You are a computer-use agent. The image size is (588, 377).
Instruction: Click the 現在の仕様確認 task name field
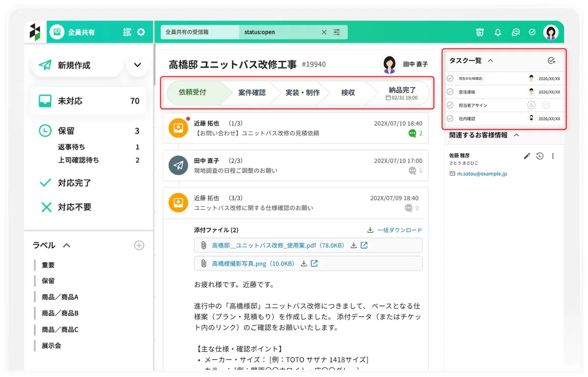pos(470,78)
